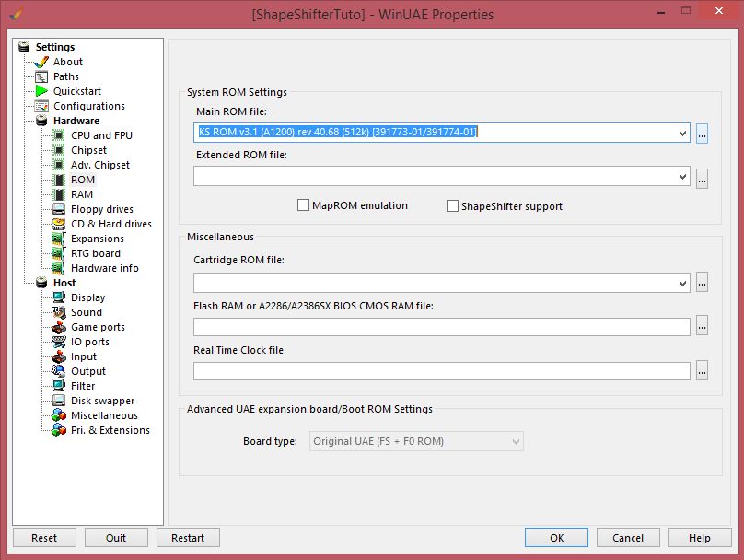Viewport: 744px width, 560px height.
Task: Click the Real Time Clock file field
Action: (441, 371)
